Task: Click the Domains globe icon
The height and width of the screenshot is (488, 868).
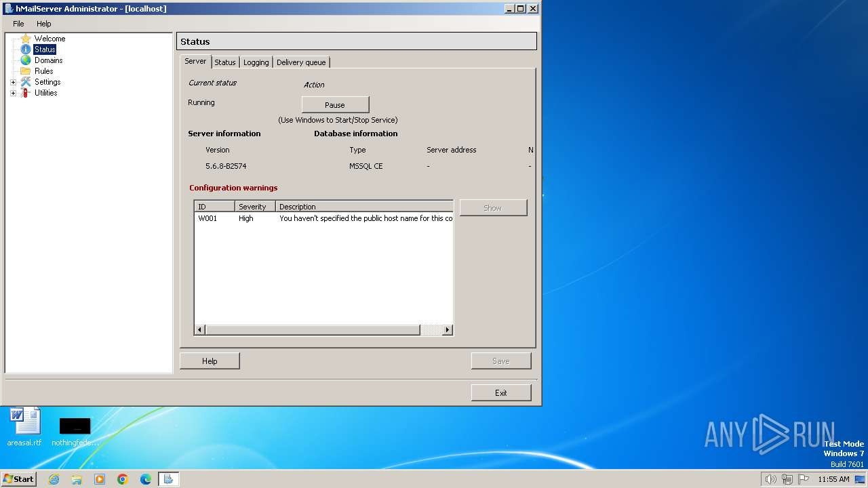Action: pyautogui.click(x=26, y=60)
